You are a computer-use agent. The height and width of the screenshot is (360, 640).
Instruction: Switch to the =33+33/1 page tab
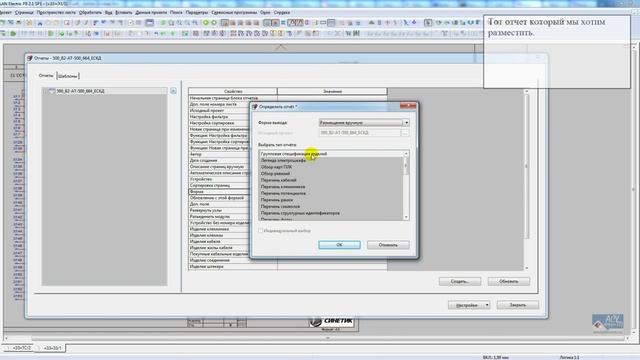pos(50,348)
